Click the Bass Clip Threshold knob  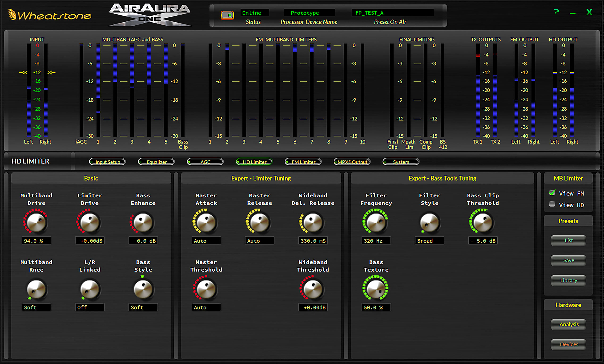point(483,222)
